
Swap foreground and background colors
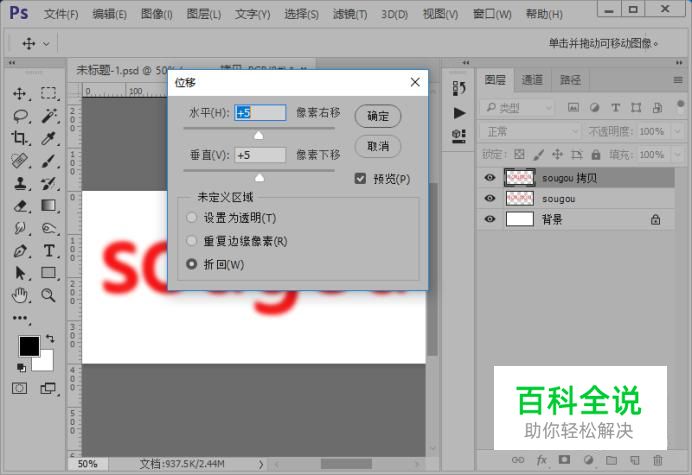click(50, 339)
